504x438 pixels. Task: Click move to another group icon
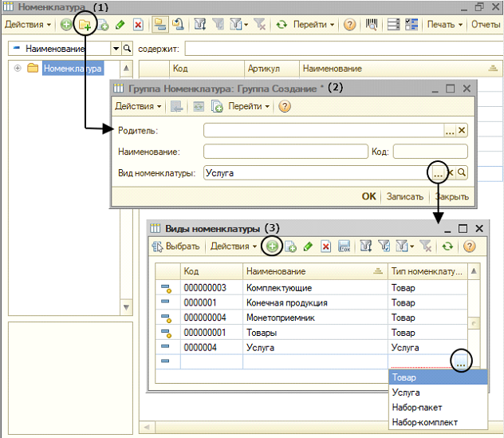pos(178,24)
